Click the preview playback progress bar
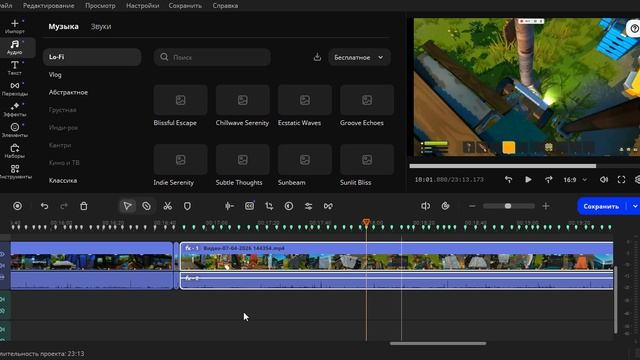Viewport: 640px width, 360px height. click(x=524, y=166)
